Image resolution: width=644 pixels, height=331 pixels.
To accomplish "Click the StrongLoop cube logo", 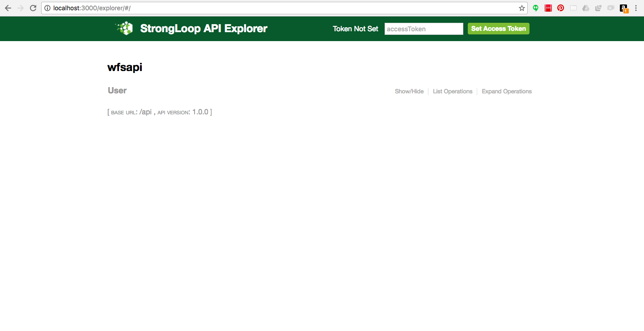I will click(125, 28).
